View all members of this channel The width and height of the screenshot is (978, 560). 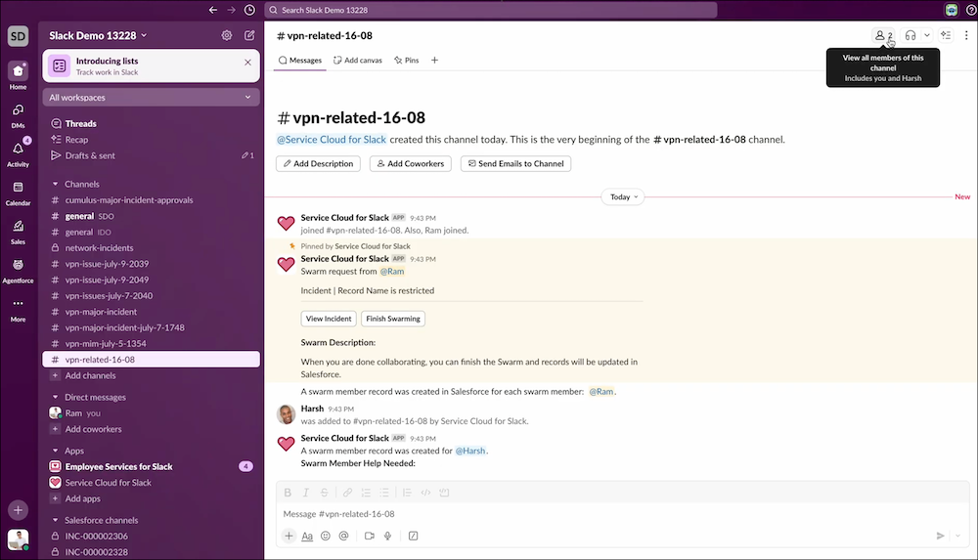tap(884, 35)
